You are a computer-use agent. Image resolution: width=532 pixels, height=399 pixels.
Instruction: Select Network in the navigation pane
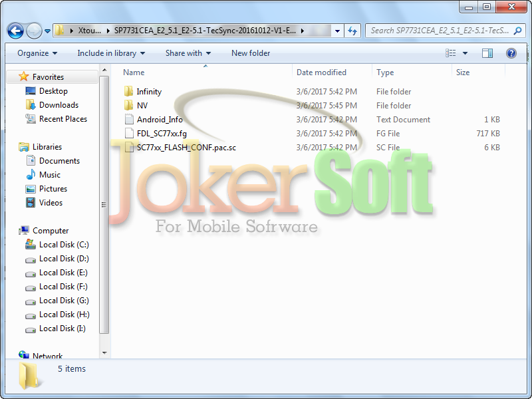click(47, 356)
